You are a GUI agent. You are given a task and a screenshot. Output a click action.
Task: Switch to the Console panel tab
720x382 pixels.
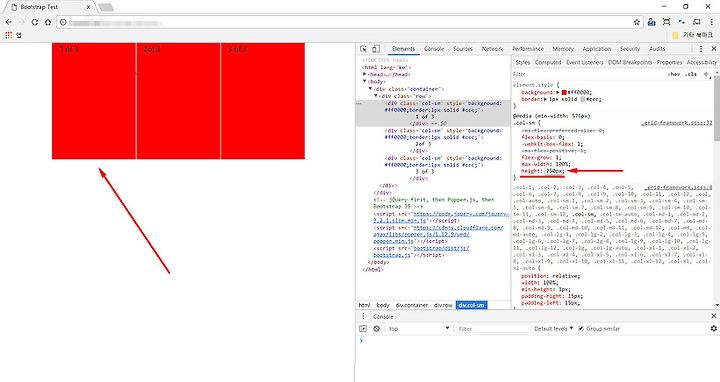pyautogui.click(x=434, y=49)
